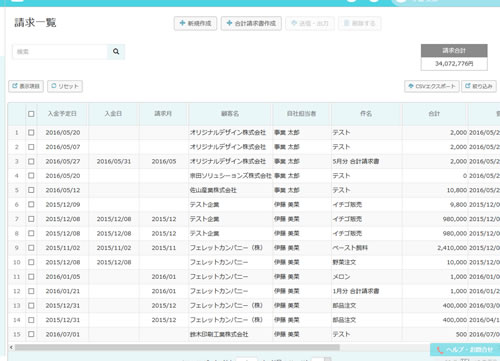500x361 pixels.
Task: Check row 3 checkbox with 5月分 合計請求書
Action: point(31,161)
